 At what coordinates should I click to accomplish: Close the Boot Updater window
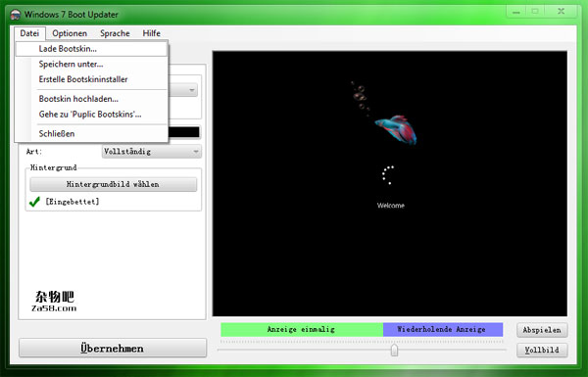point(561,12)
